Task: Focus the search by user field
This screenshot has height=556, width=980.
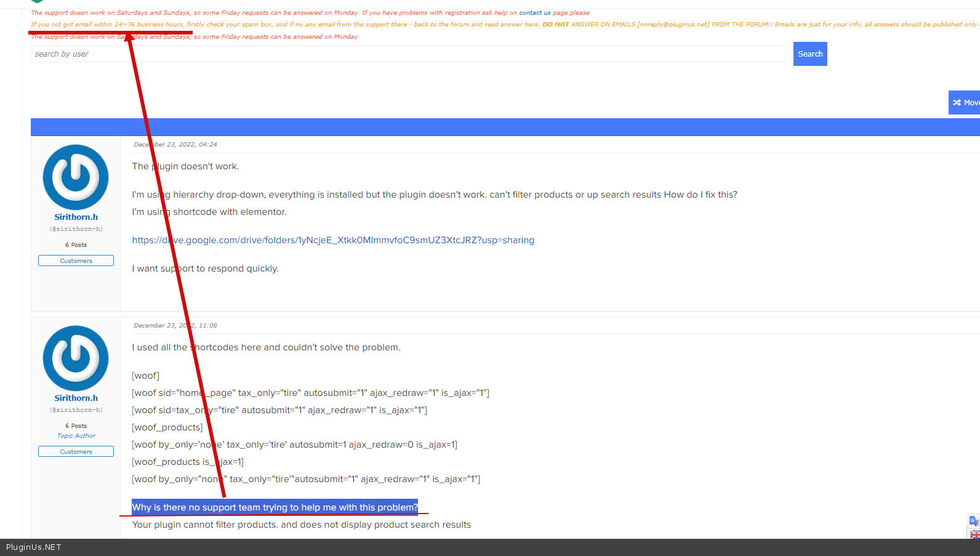Action: point(408,54)
